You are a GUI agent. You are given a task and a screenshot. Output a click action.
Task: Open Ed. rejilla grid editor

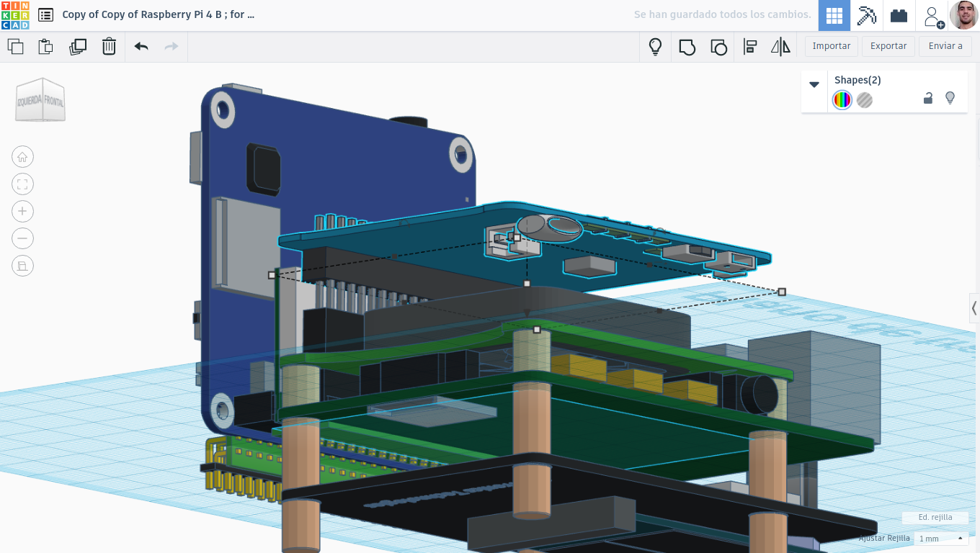(935, 517)
